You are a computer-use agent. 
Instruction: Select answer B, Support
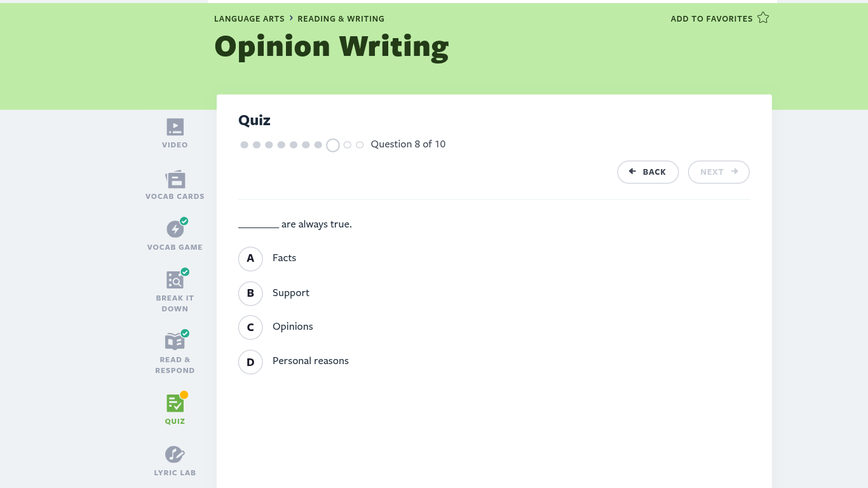click(x=250, y=293)
